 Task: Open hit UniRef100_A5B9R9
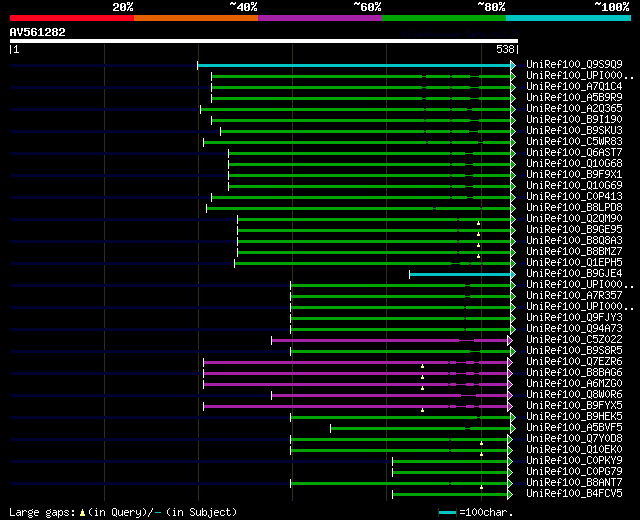pos(574,97)
